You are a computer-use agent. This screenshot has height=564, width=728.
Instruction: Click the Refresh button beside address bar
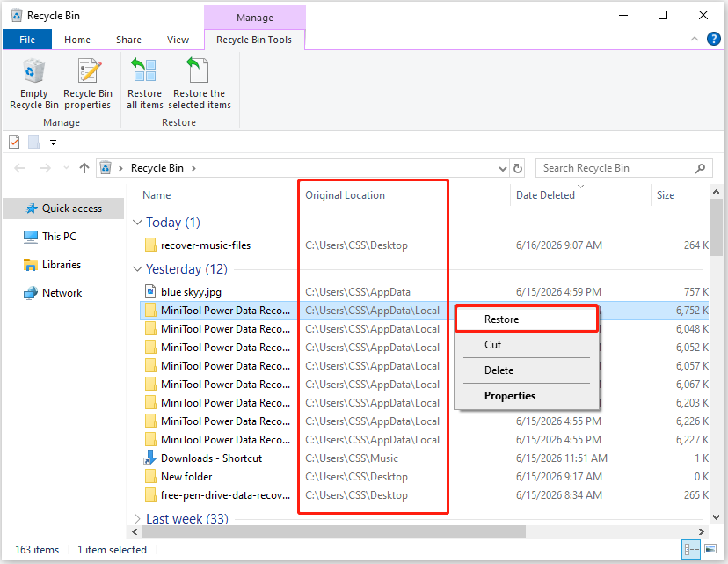tap(518, 168)
